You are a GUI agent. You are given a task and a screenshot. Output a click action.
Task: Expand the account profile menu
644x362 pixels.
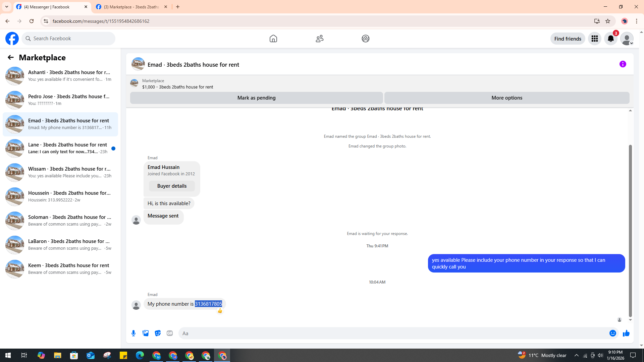[627, 39]
